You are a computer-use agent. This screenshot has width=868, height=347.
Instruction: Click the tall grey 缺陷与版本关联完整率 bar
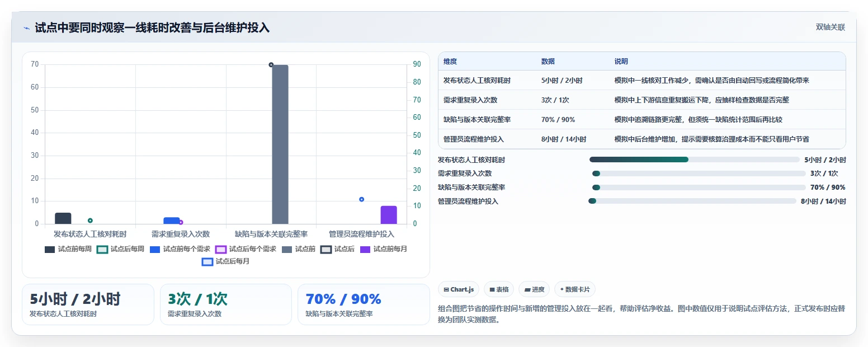[280, 144]
